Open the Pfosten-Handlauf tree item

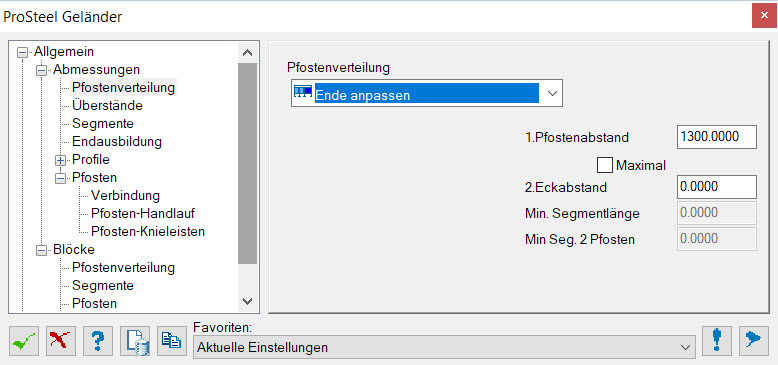143,213
